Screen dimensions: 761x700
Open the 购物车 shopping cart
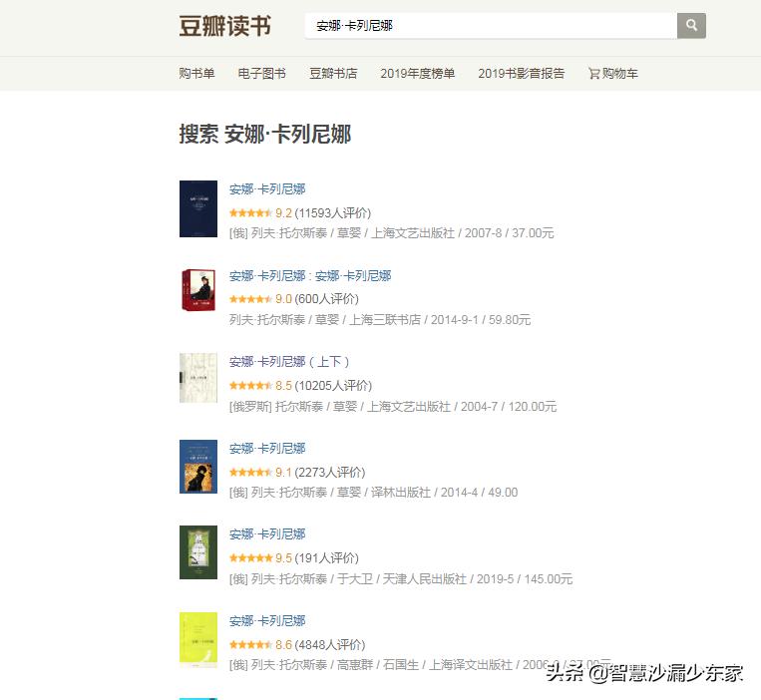(x=613, y=73)
